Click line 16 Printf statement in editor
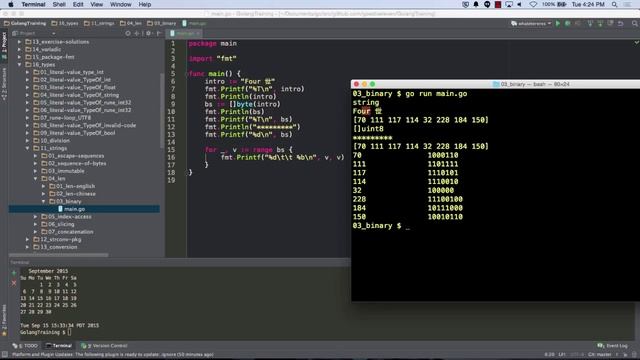 point(282,158)
